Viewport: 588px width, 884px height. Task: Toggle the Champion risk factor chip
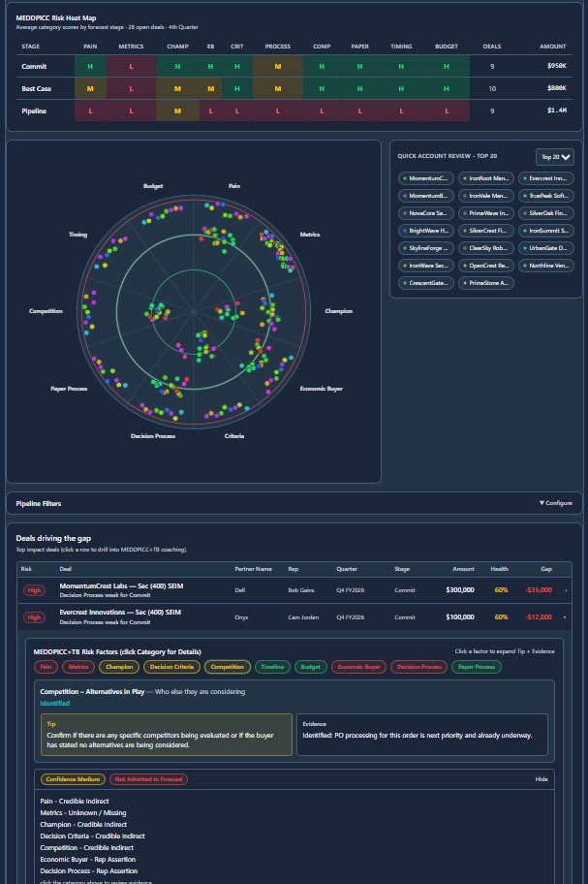[118, 667]
